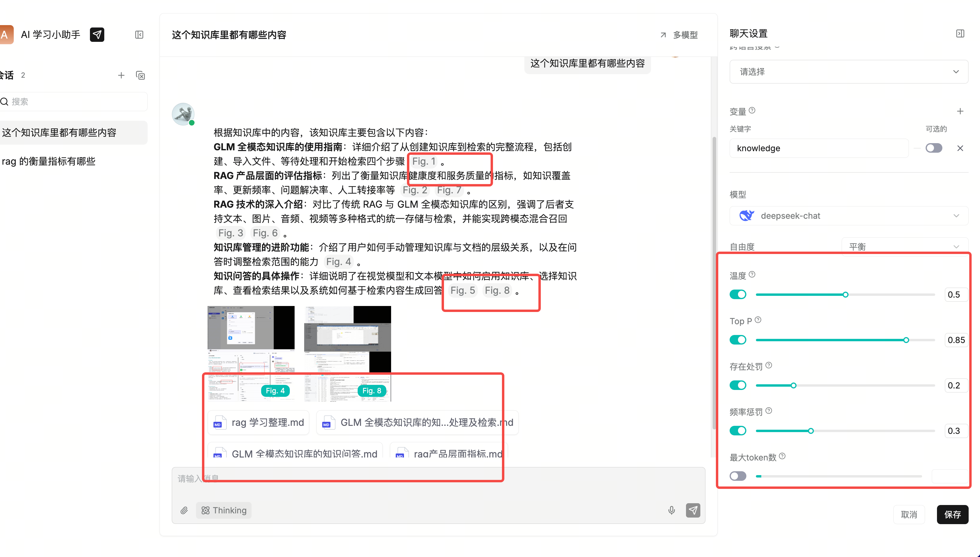Disable the 频率惩罚 switch
980x557 pixels.
click(x=738, y=431)
